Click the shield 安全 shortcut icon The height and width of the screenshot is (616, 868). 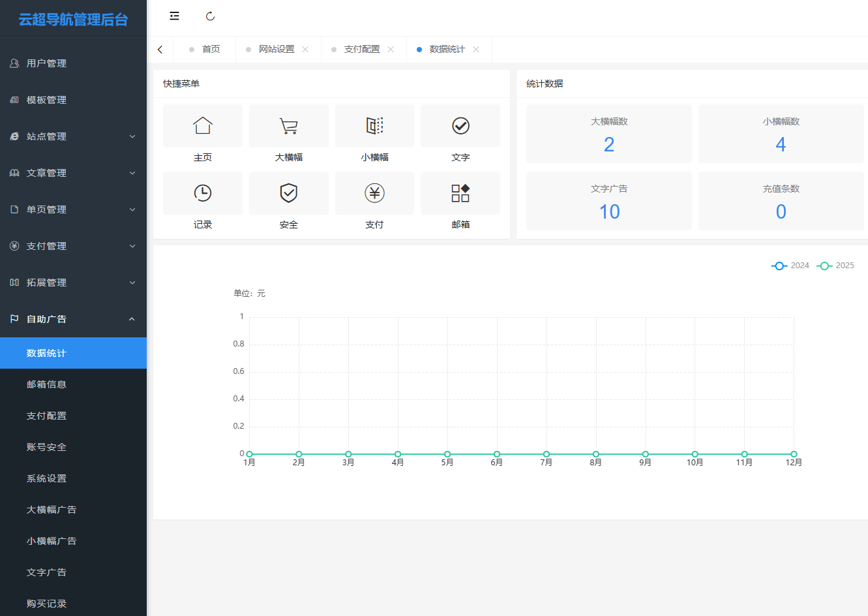tap(288, 193)
